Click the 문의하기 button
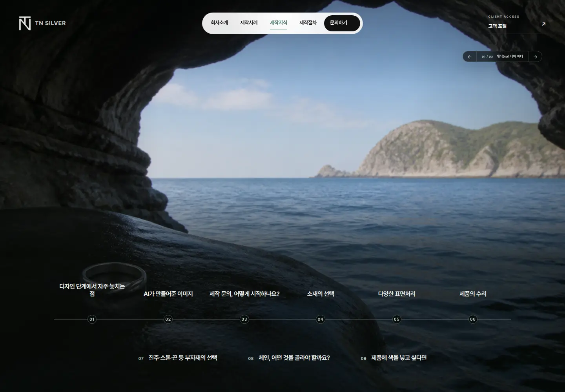This screenshot has width=565, height=392. [342, 23]
